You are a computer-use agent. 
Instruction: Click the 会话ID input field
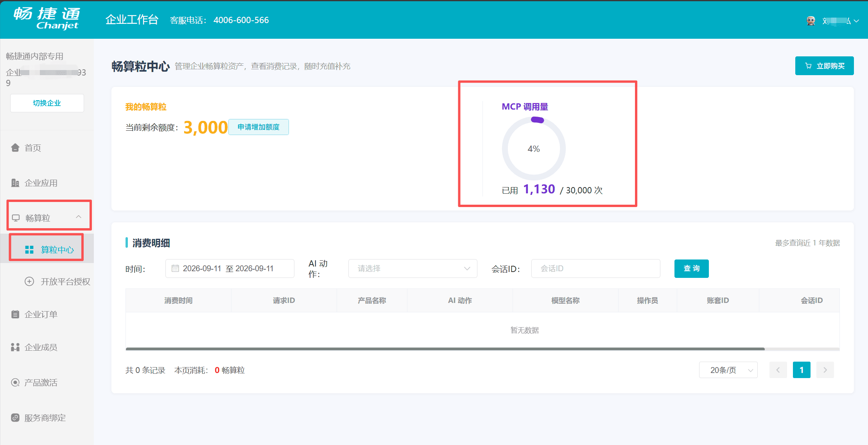click(x=595, y=268)
